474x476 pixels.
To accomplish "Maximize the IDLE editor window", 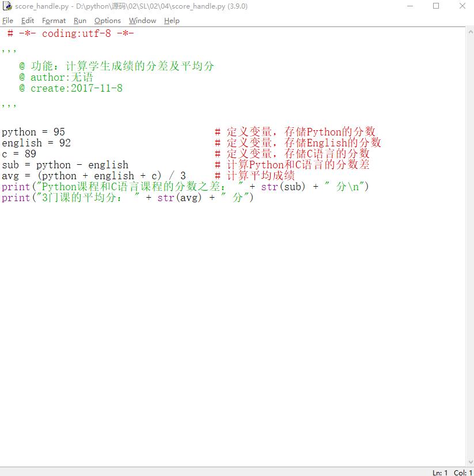I will pyautogui.click(x=436, y=6).
